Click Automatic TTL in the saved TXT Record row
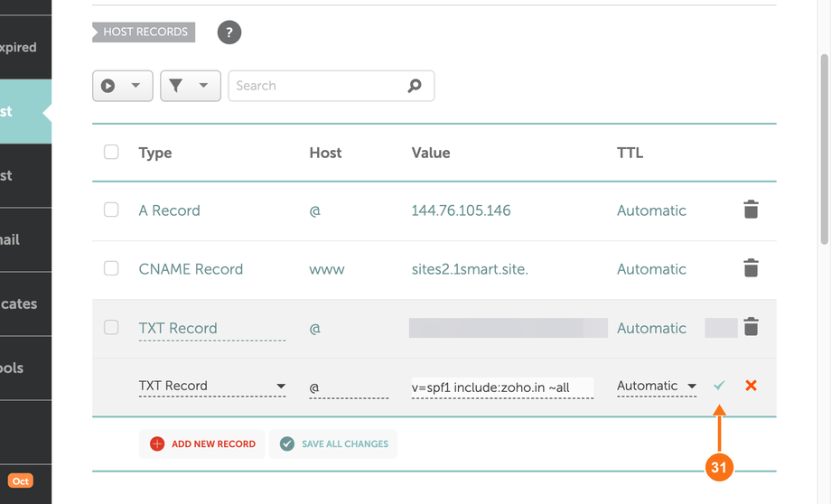The image size is (831, 504). click(x=651, y=328)
